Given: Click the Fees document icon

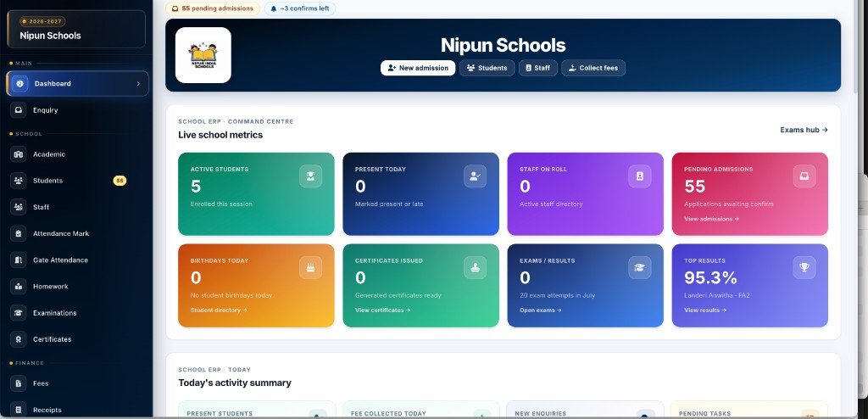Looking at the screenshot, I should pos(19,383).
